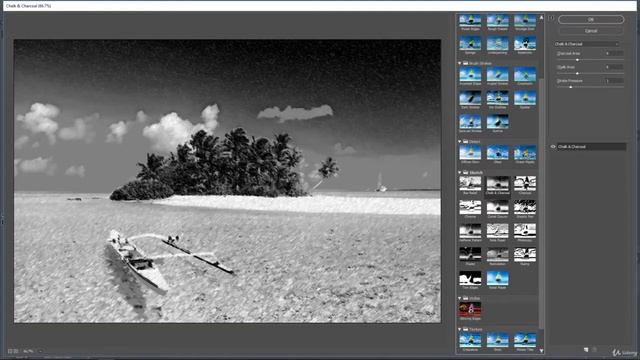Add a new effect layer
This screenshot has width=640, height=360.
click(586, 350)
